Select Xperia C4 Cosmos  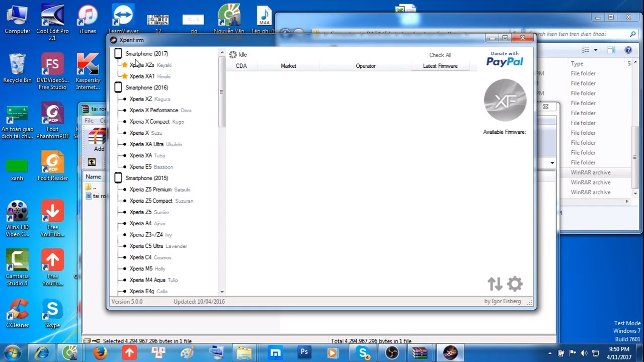pos(150,257)
